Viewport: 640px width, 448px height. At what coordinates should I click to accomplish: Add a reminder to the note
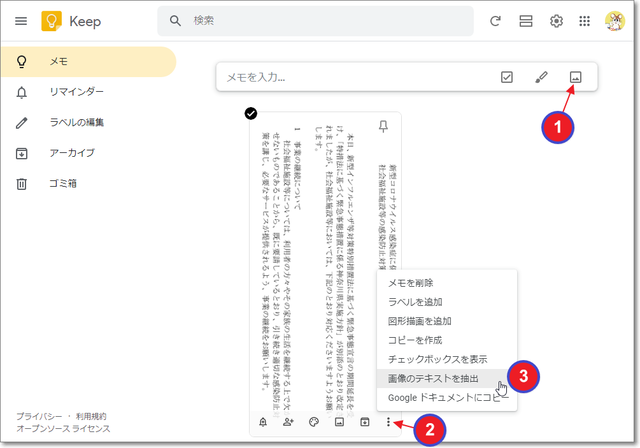tap(262, 422)
